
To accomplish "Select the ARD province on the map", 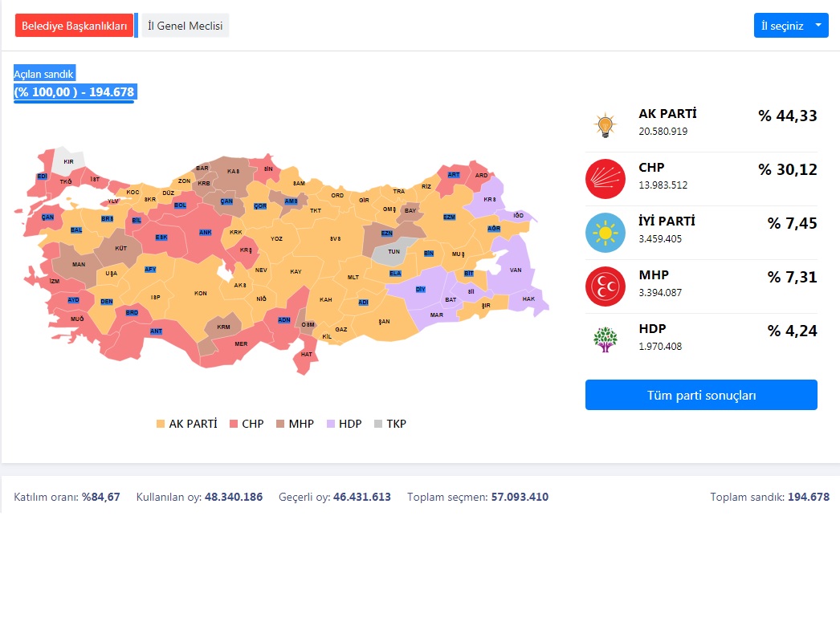I will [482, 175].
